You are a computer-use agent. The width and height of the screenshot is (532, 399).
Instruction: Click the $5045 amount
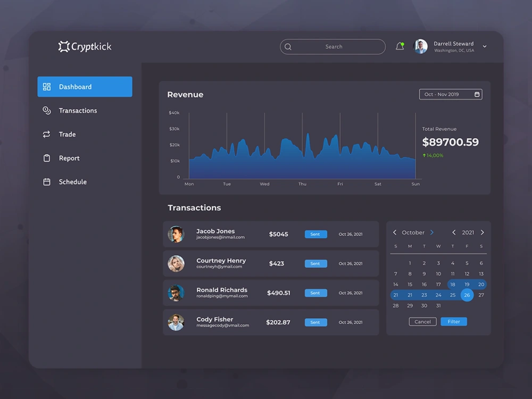[x=279, y=234]
